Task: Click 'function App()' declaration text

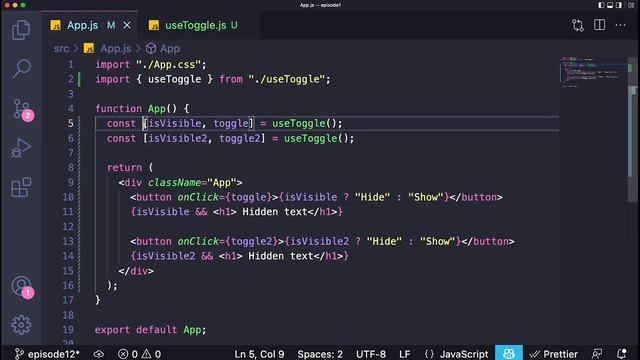Action: tap(136, 109)
